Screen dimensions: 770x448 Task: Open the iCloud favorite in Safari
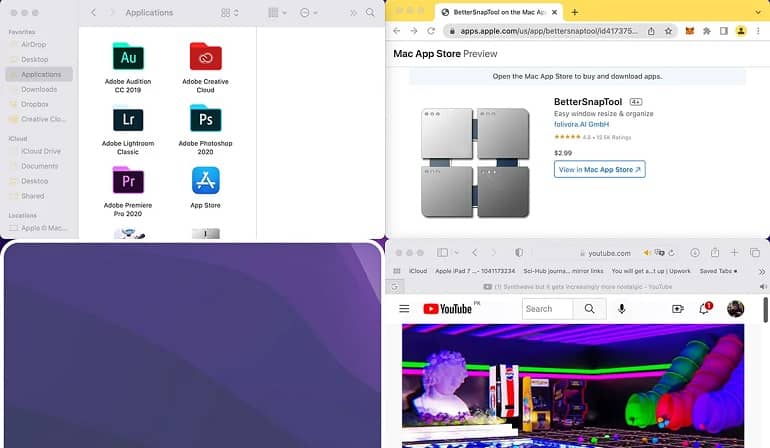point(418,271)
